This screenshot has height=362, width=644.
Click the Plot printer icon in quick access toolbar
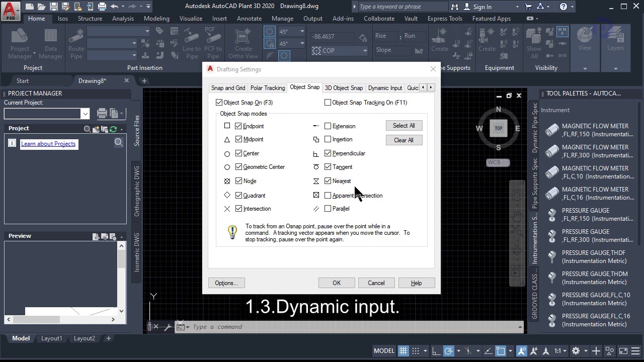[102, 7]
